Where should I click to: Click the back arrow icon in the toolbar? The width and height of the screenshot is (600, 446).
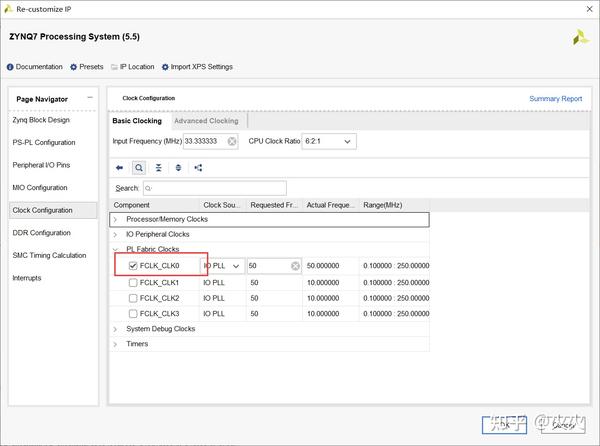pyautogui.click(x=119, y=168)
